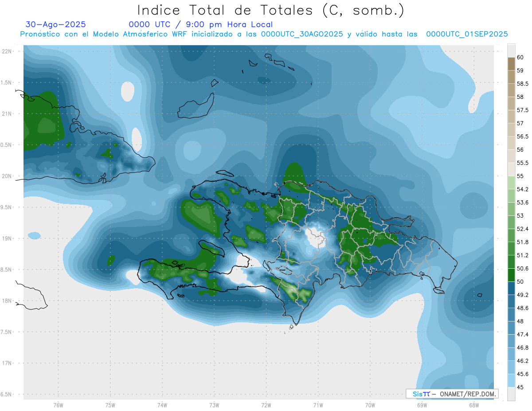Screen dimensions: 532x411
Task: Pick the dark green legend swatch between 50 and 50.6
Action: tap(511, 274)
